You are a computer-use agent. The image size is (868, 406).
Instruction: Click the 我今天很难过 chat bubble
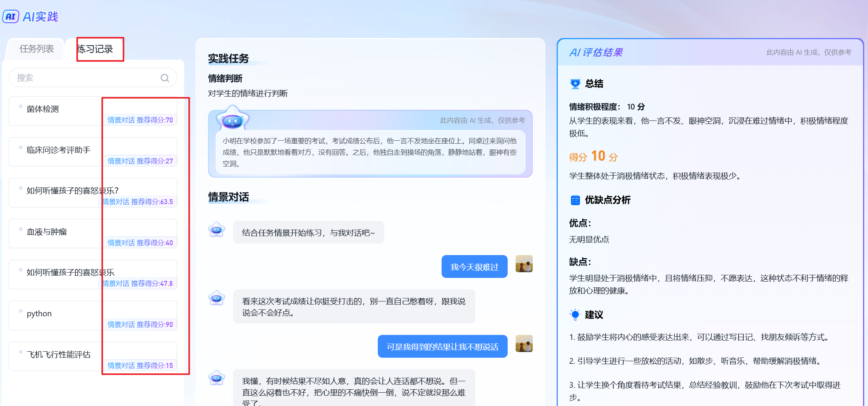click(474, 267)
